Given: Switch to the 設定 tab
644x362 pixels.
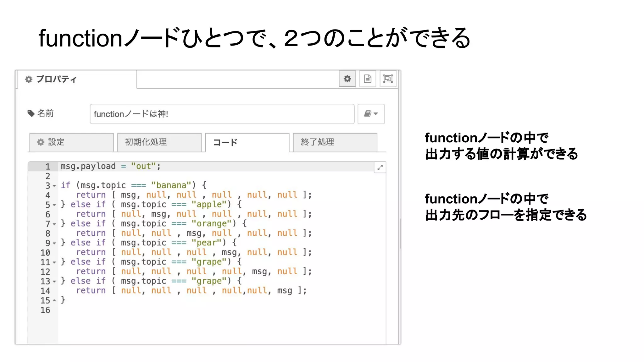Looking at the screenshot, I should (71, 142).
